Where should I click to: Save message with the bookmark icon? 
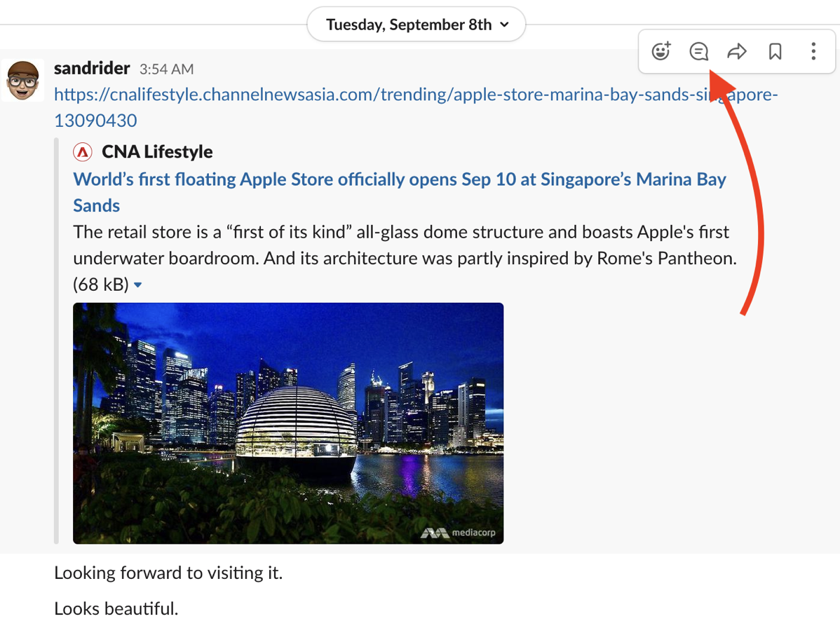coord(775,51)
